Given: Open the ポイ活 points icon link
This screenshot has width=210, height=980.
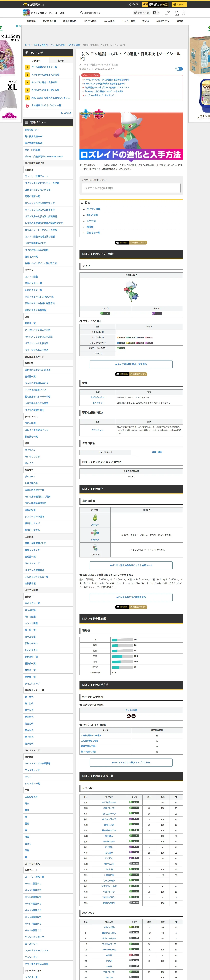Looking at the screenshot, I should click(133, 5).
